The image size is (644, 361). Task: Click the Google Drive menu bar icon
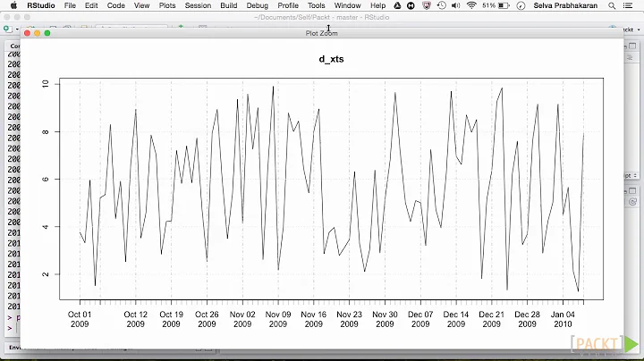(x=397, y=5)
